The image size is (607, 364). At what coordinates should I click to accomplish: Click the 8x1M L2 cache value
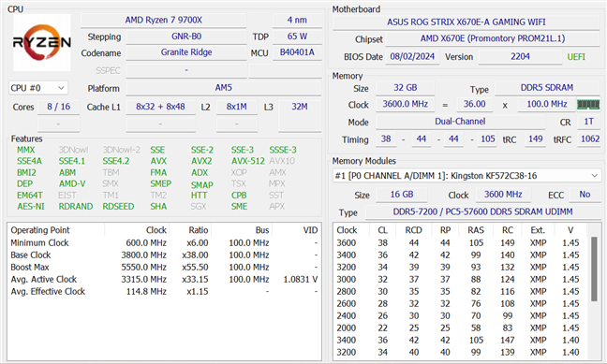pos(237,107)
